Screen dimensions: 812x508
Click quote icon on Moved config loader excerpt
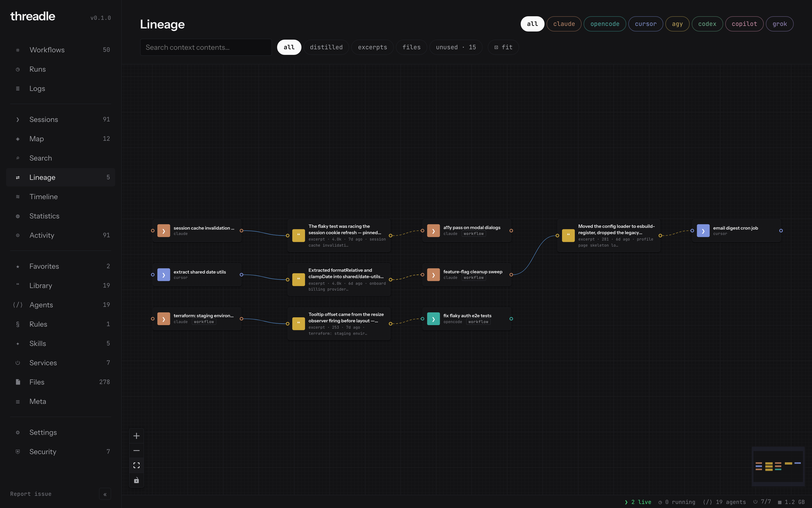coord(568,235)
